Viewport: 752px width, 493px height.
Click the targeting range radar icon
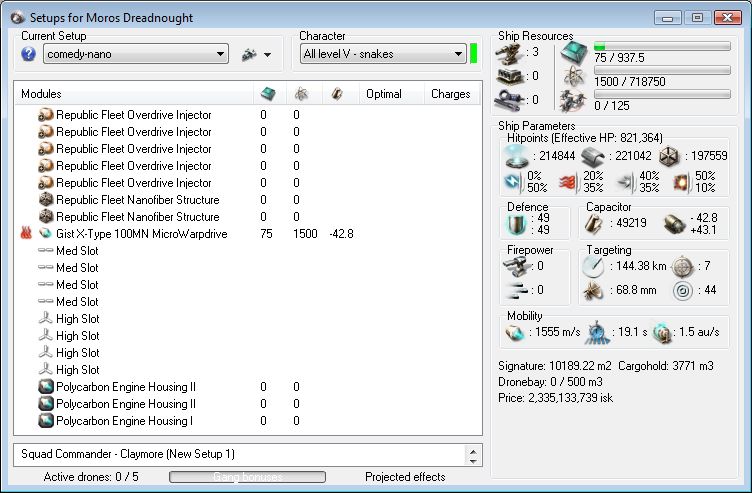[593, 267]
